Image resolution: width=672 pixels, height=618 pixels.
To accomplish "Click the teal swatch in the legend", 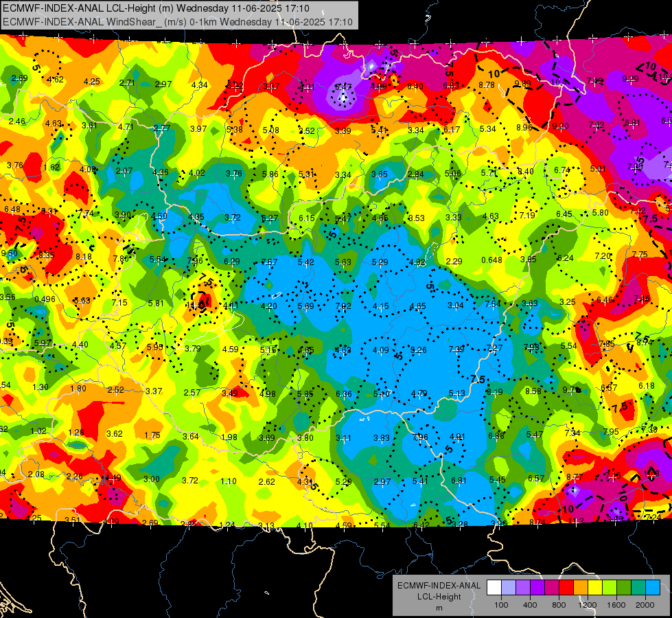I will coord(638,588).
